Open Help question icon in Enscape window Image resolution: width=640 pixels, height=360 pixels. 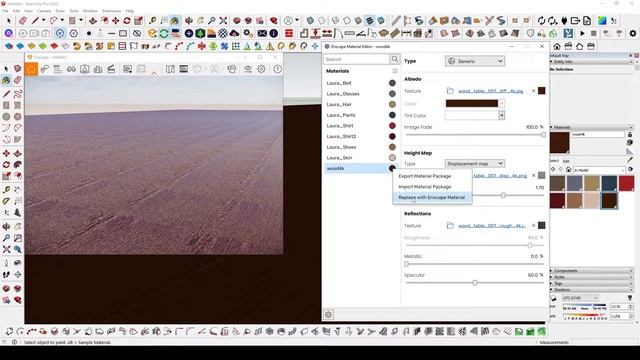[x=278, y=69]
